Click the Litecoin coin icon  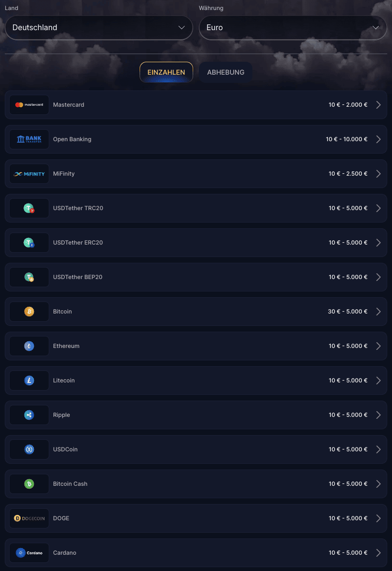pyautogui.click(x=29, y=381)
